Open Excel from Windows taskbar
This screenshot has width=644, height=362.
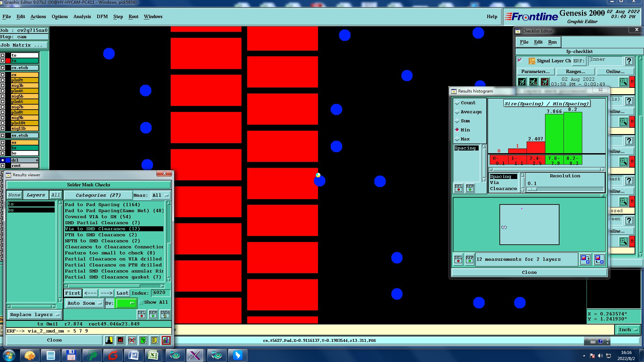(153, 355)
